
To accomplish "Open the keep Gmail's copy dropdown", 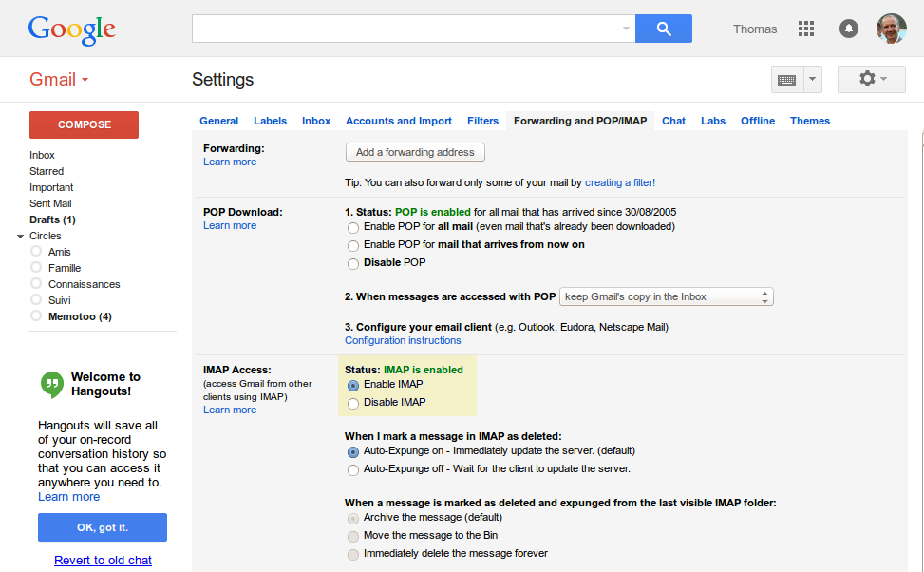I will point(666,296).
